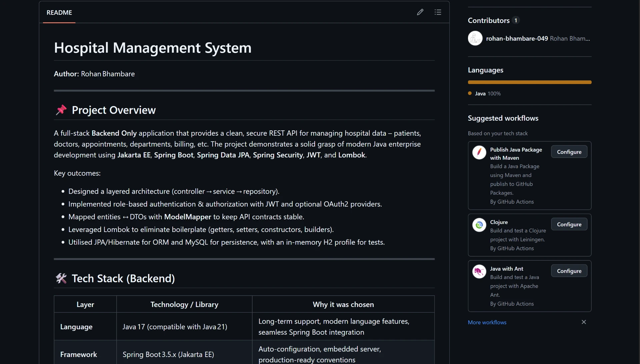The width and height of the screenshot is (640, 364).
Task: Dismiss suggested workflows with X icon
Action: click(584, 322)
